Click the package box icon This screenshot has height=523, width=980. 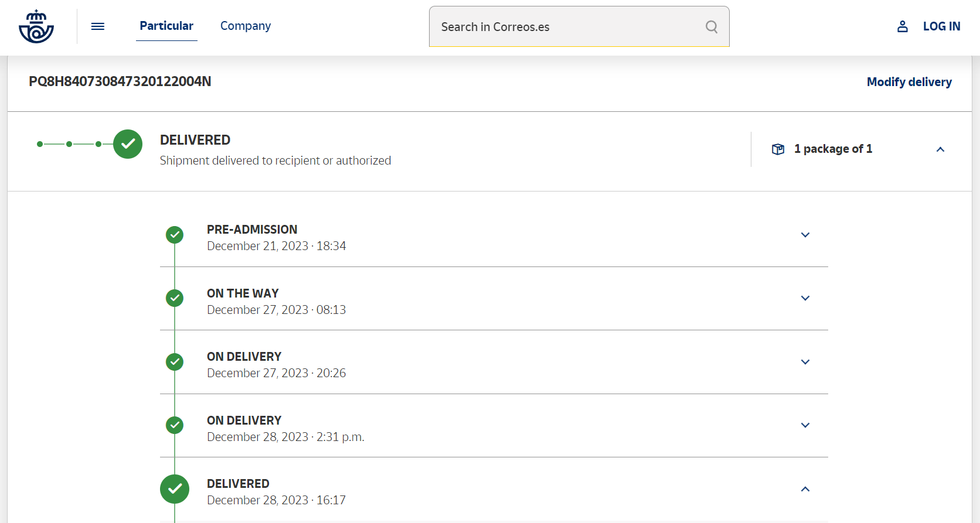778,149
